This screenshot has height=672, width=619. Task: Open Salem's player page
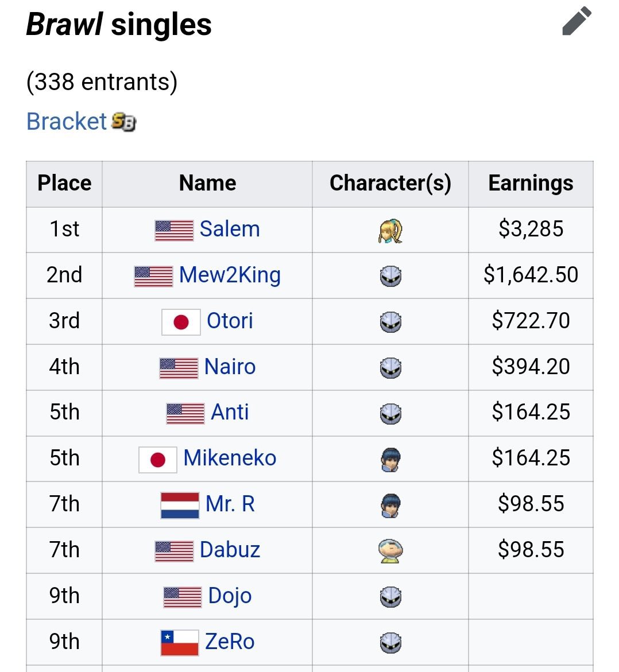(x=230, y=229)
